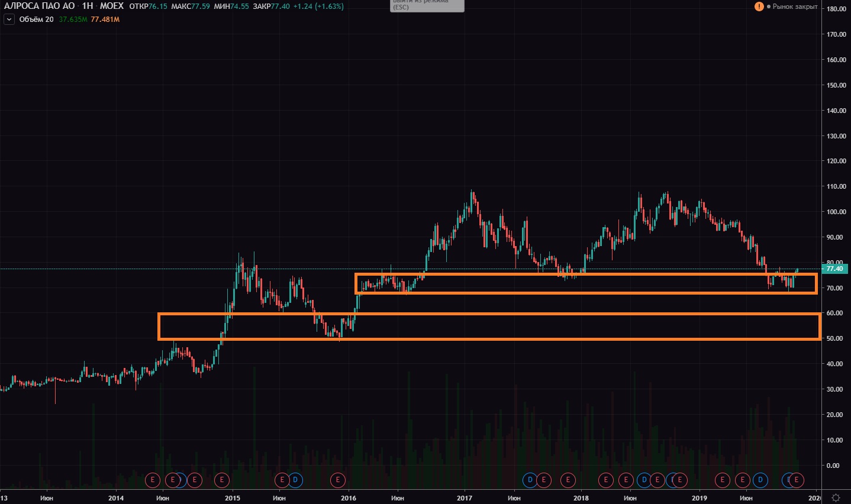Click the current price label 77.40
The image size is (851, 504).
pyautogui.click(x=834, y=269)
